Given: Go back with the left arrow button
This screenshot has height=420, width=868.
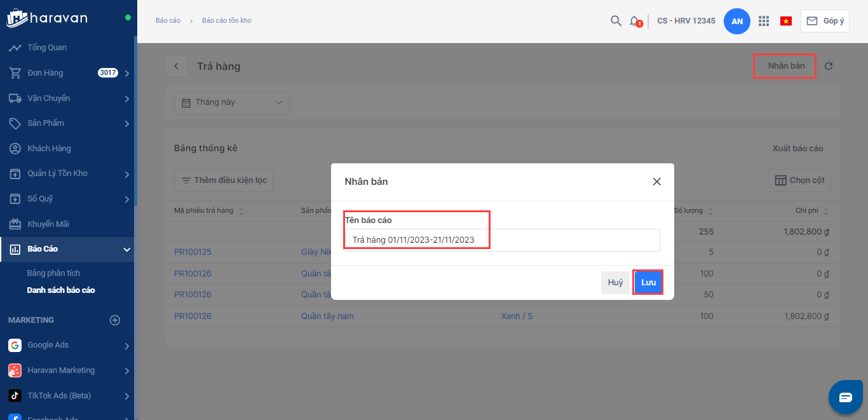Looking at the screenshot, I should (x=177, y=67).
